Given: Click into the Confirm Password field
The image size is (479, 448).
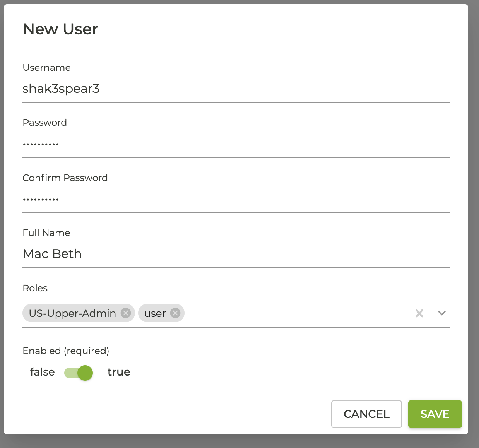Looking at the screenshot, I should (235, 200).
